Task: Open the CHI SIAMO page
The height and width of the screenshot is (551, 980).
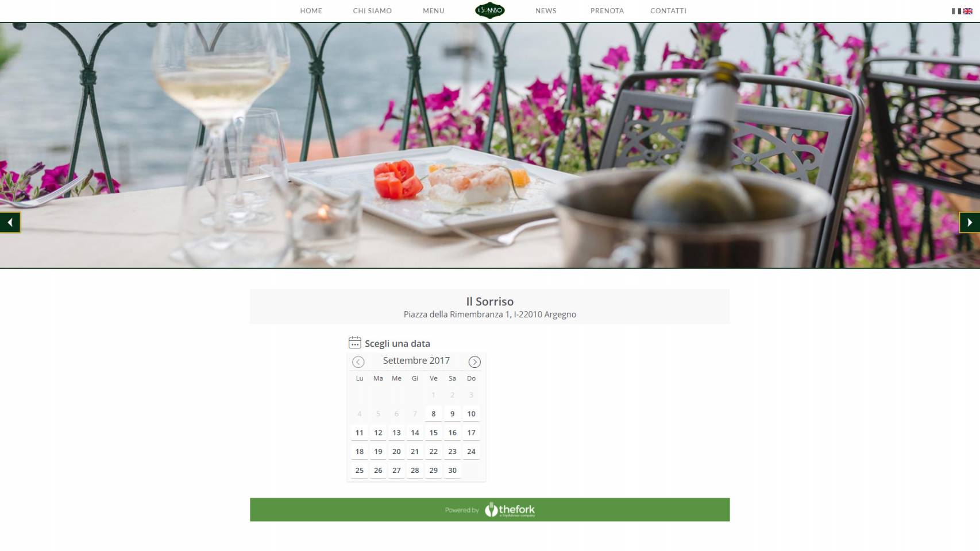Action: pos(372,11)
